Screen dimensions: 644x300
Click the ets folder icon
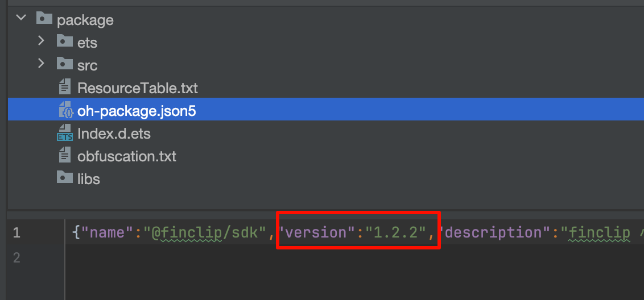pyautogui.click(x=65, y=41)
